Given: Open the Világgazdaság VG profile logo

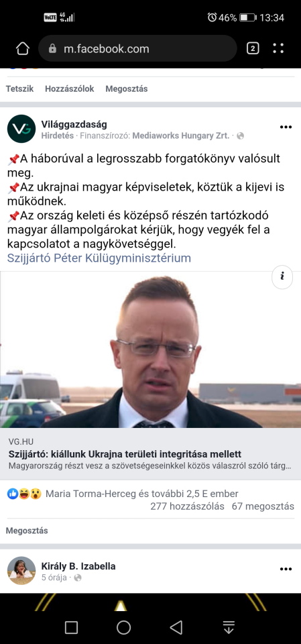Looking at the screenshot, I should (x=21, y=129).
